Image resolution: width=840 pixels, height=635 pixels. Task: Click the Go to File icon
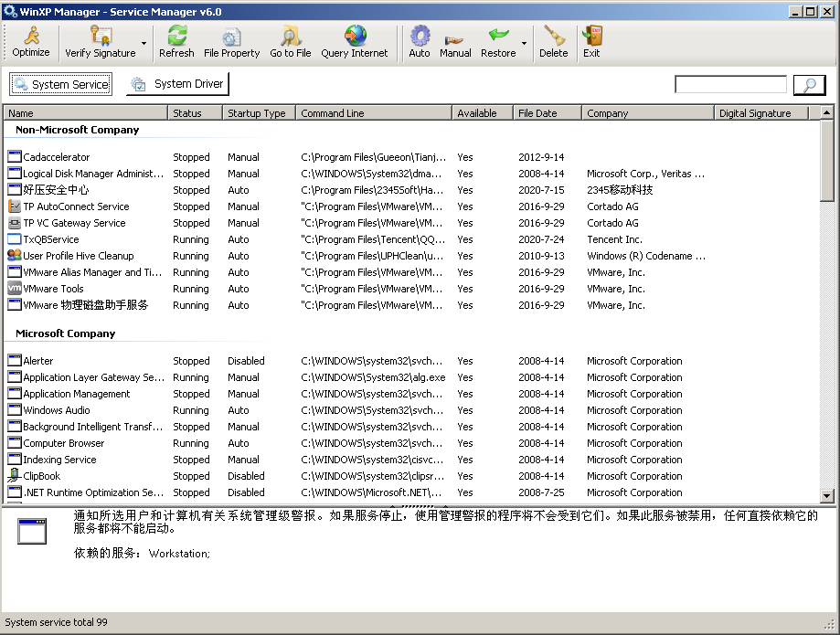click(290, 42)
